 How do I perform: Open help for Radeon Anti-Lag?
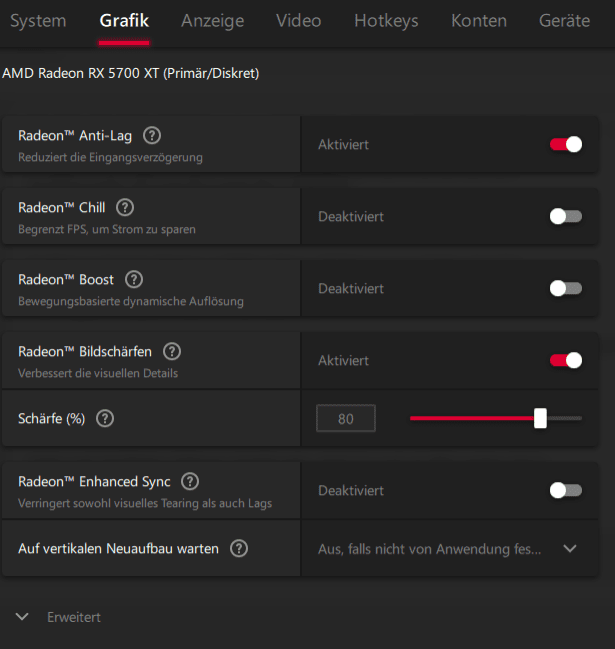point(152,135)
